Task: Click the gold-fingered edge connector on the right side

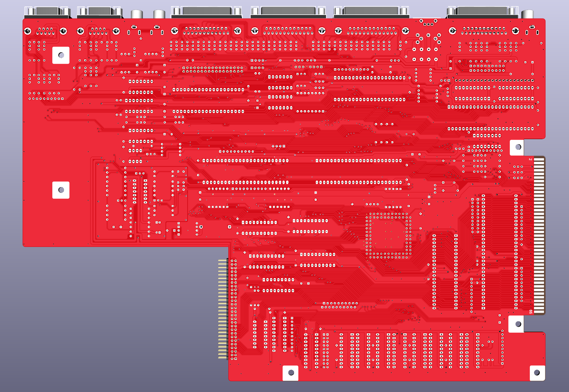Action: tap(539, 235)
